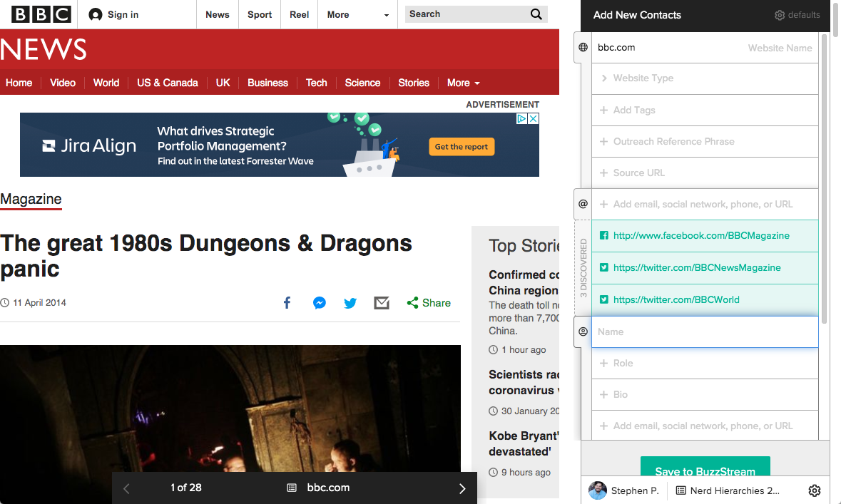Click the AdChoices icon on the advertisement
The image size is (841, 504).
click(x=521, y=119)
